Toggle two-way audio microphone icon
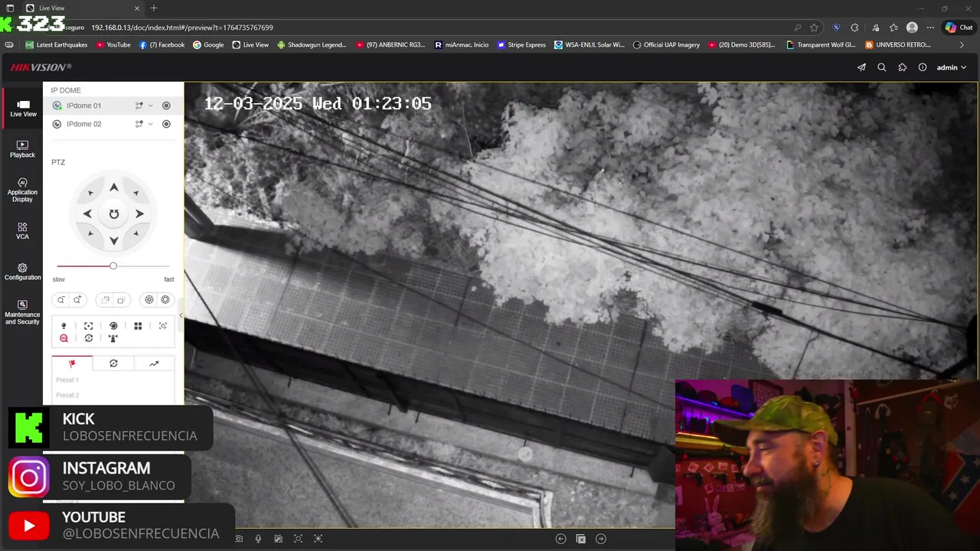 pos(258,539)
